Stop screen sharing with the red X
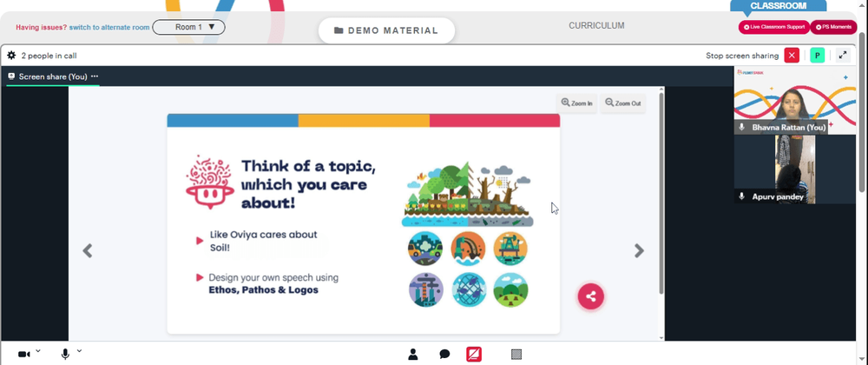Screen dimensions: 868x365 coord(792,56)
